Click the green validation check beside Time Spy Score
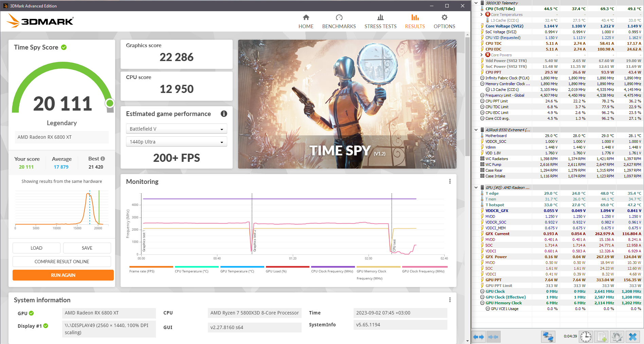Image resolution: width=644 pixels, height=344 pixels. point(64,47)
